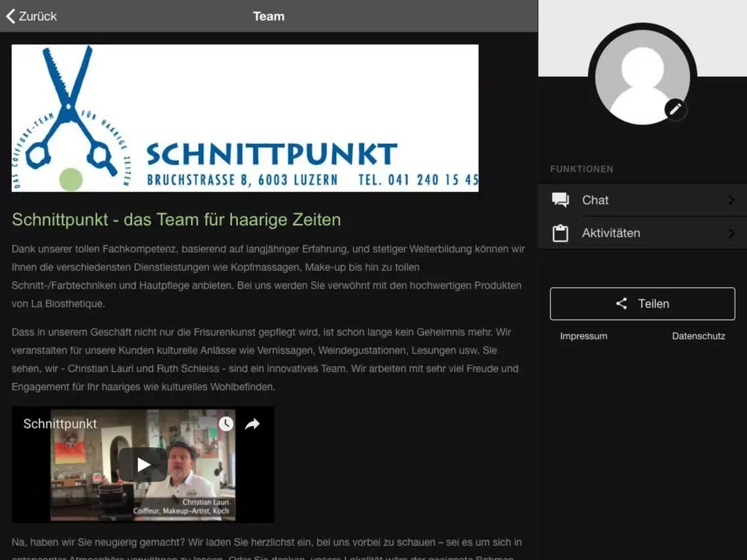
Task: Click the video Watch later clock icon
Action: pyautogui.click(x=226, y=424)
